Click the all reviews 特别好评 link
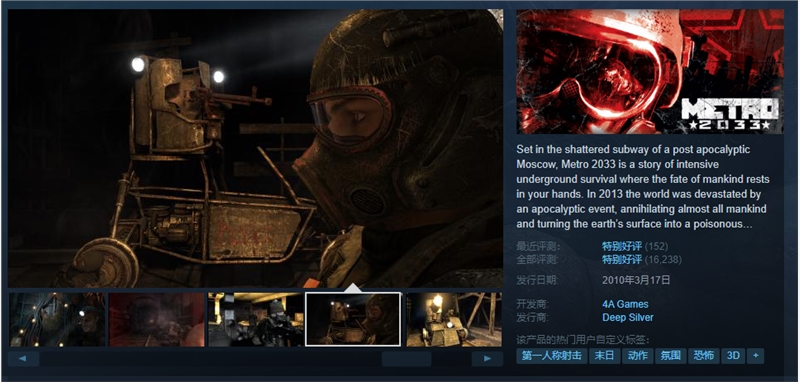Screen dimensions: 800x382 point(622,260)
